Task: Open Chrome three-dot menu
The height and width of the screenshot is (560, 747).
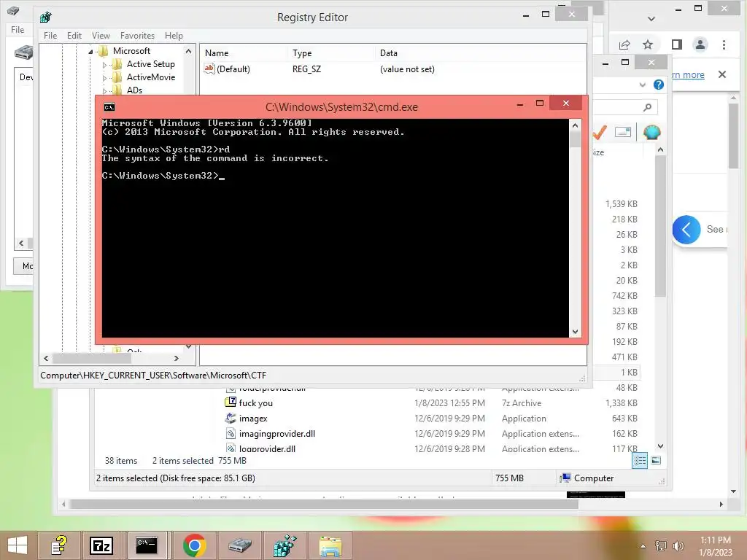Action: (724, 44)
